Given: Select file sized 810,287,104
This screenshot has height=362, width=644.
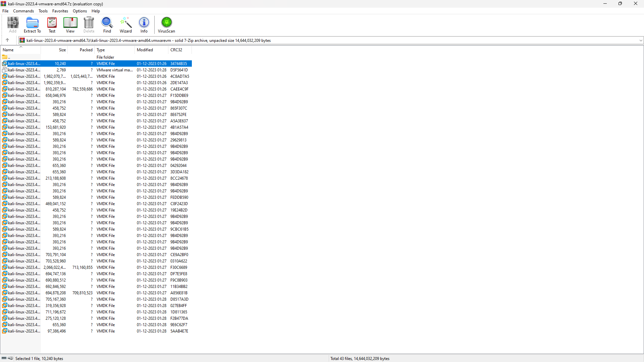Looking at the screenshot, I should [96, 89].
